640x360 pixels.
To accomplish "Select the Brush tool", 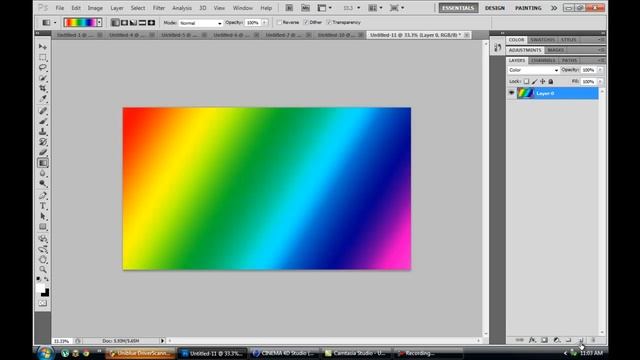I will pos(43,121).
